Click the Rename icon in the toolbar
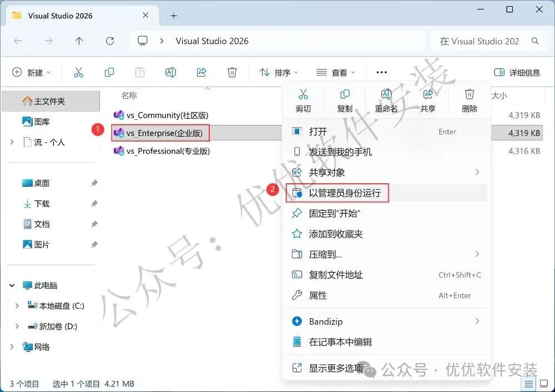 170,73
